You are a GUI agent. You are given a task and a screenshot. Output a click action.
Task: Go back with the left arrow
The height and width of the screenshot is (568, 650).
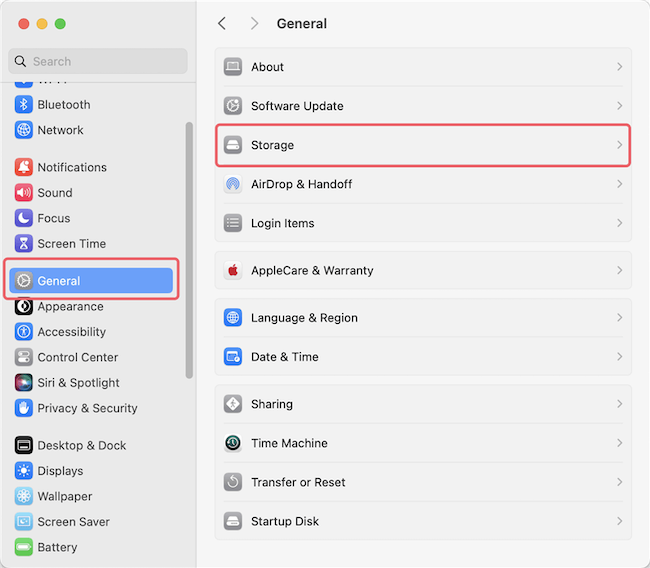(222, 24)
